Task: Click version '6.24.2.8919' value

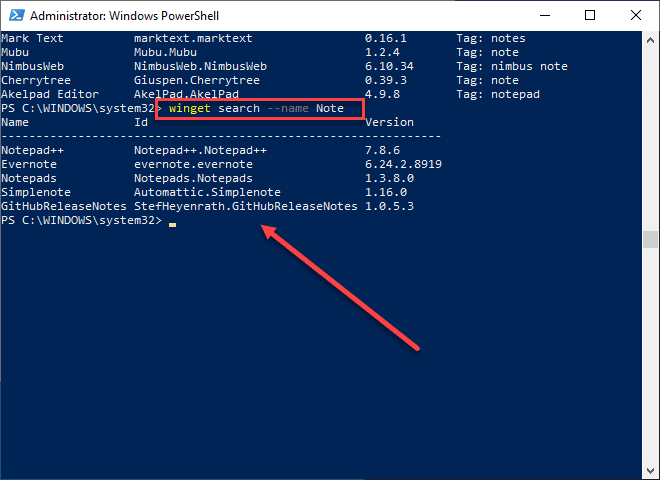Action: point(403,164)
